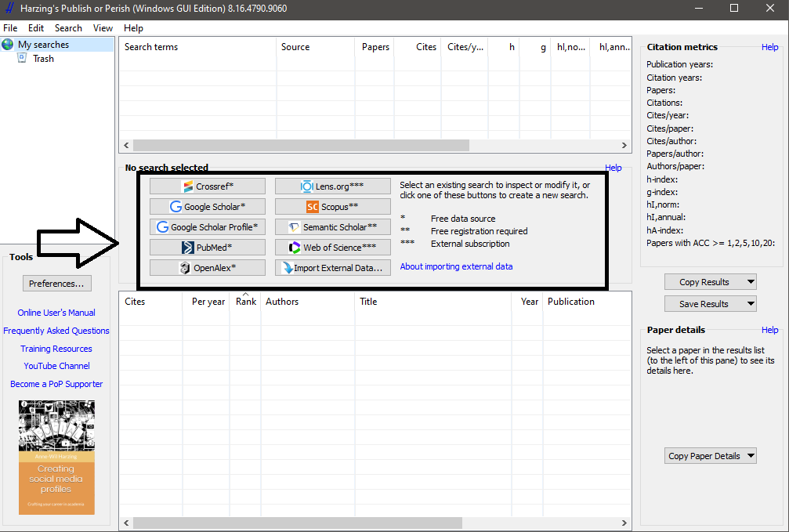Screen dimensions: 789x532
Task: Start a PubMed search
Action: (x=208, y=247)
